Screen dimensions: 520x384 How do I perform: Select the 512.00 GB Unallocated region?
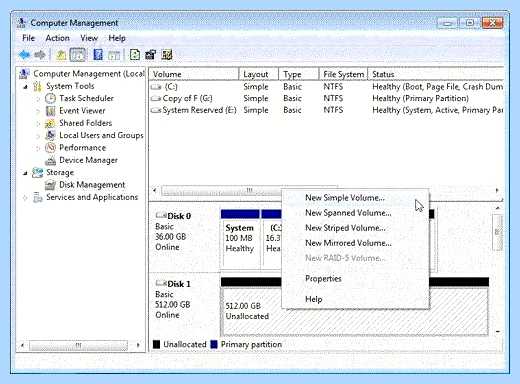pos(355,307)
